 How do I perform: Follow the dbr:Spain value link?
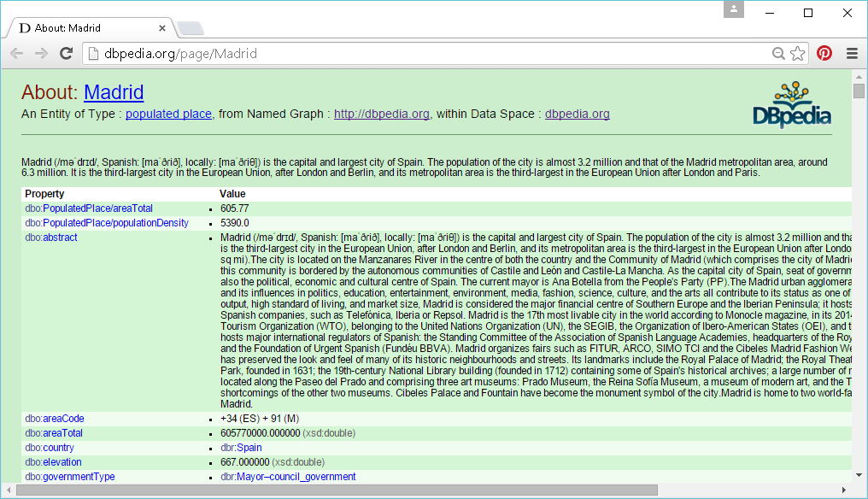[242, 447]
